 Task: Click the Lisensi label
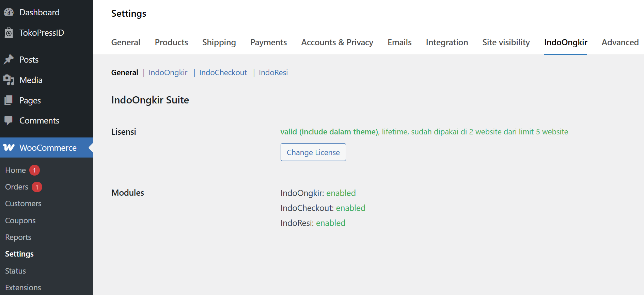pyautogui.click(x=124, y=132)
